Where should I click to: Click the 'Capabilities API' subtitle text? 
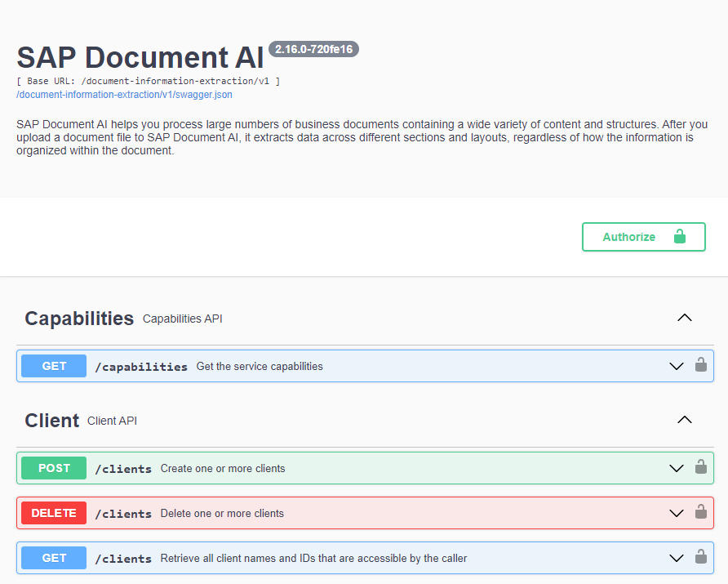point(183,319)
